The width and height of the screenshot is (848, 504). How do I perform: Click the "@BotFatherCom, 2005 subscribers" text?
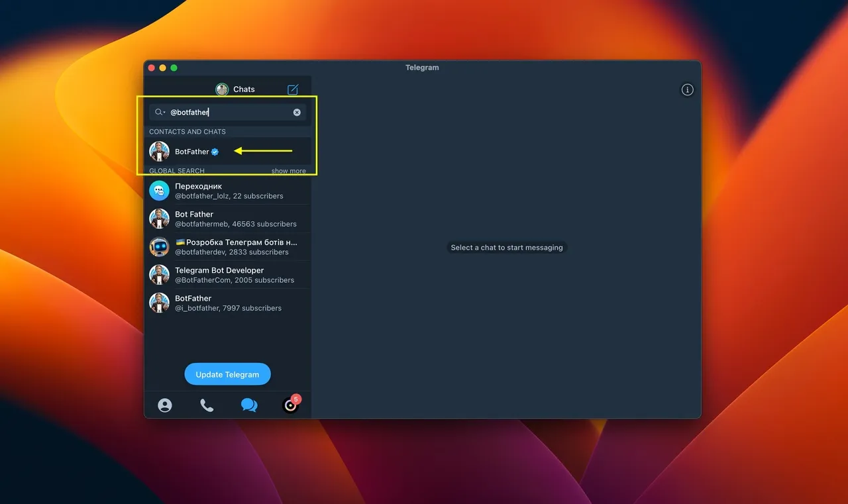tap(235, 280)
